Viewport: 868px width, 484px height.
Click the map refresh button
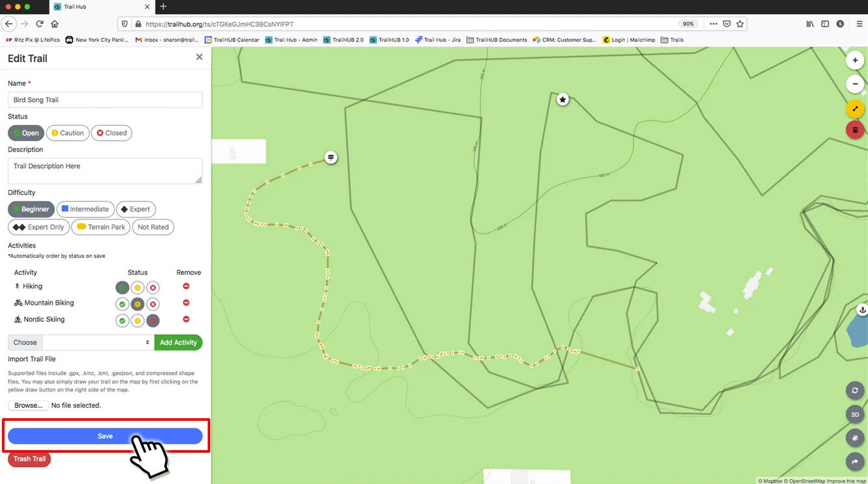click(854, 390)
